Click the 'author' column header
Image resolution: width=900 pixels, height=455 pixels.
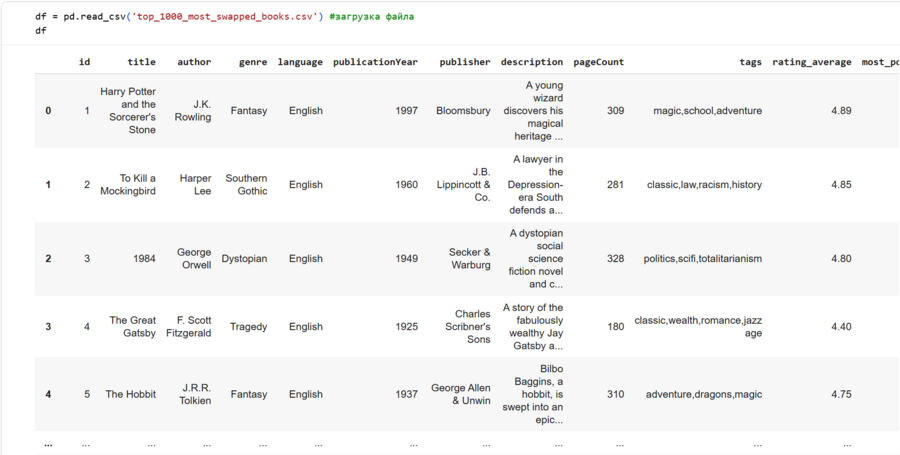[x=194, y=62]
